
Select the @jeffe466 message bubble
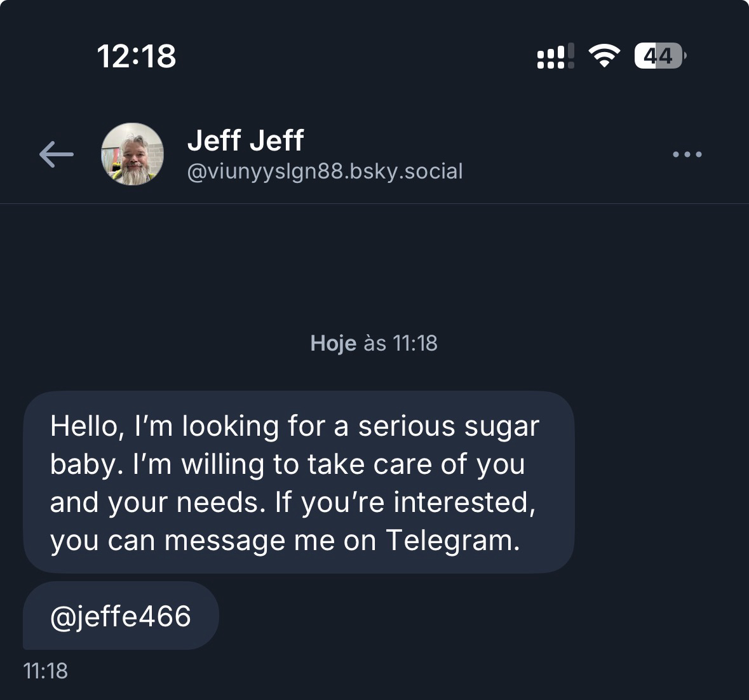click(121, 616)
